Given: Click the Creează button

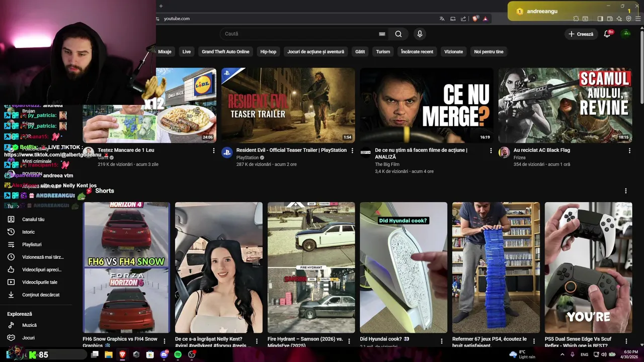Looking at the screenshot, I should tap(580, 34).
